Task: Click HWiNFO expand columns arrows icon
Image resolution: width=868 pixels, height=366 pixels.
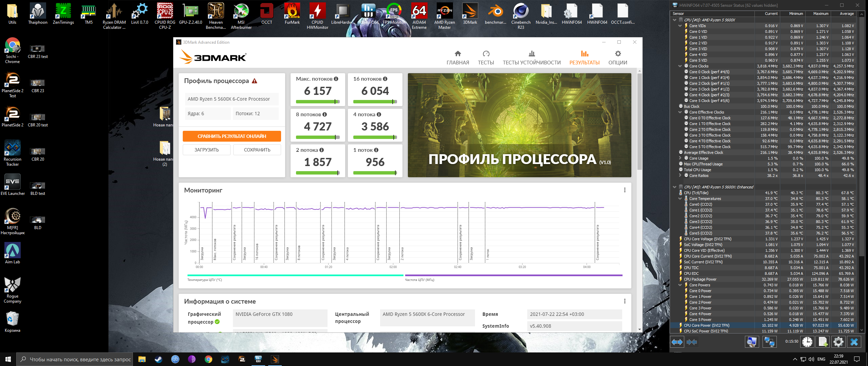Action: [677, 342]
